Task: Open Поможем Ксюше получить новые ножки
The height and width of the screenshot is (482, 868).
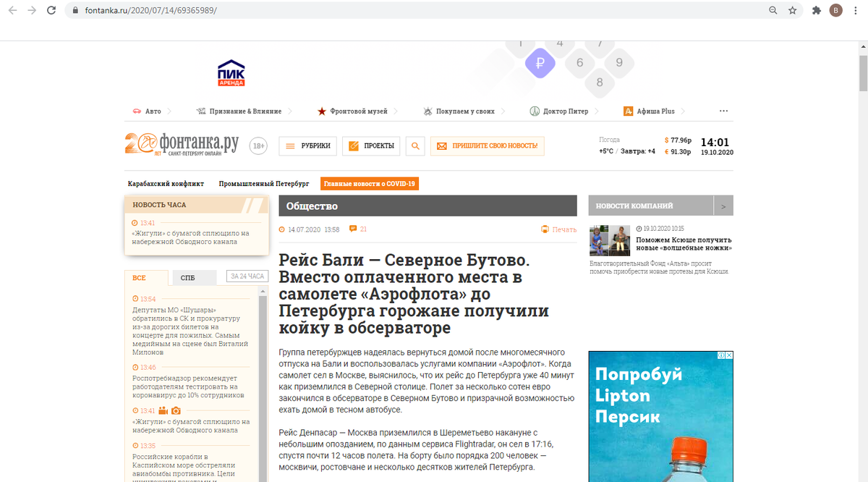Action: tap(684, 244)
